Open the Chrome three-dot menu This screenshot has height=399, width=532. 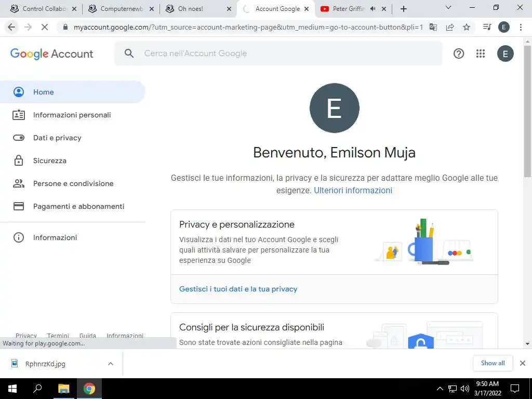tap(521, 27)
